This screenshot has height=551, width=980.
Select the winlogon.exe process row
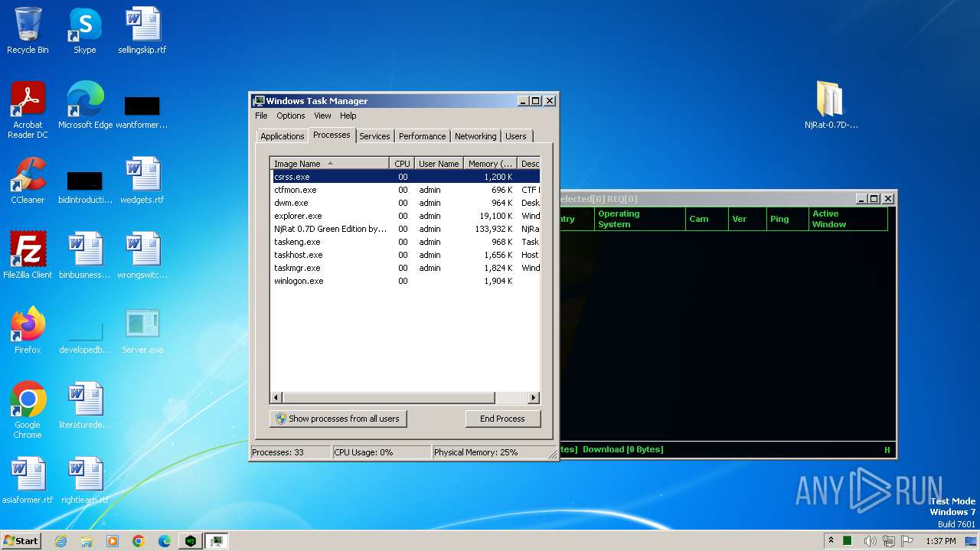[405, 281]
